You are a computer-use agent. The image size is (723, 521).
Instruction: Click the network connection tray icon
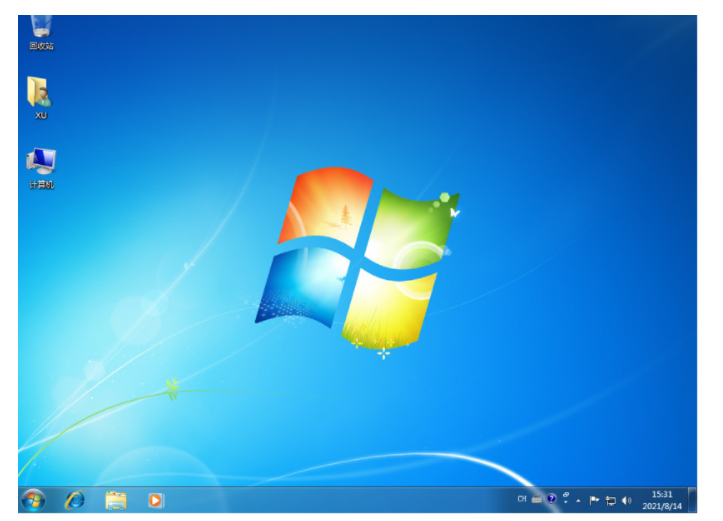coord(610,501)
